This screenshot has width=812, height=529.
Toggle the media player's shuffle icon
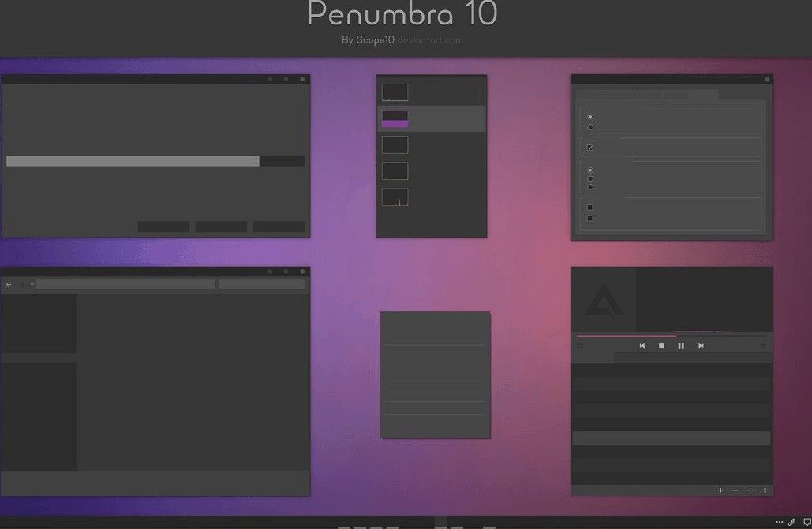pyautogui.click(x=763, y=346)
